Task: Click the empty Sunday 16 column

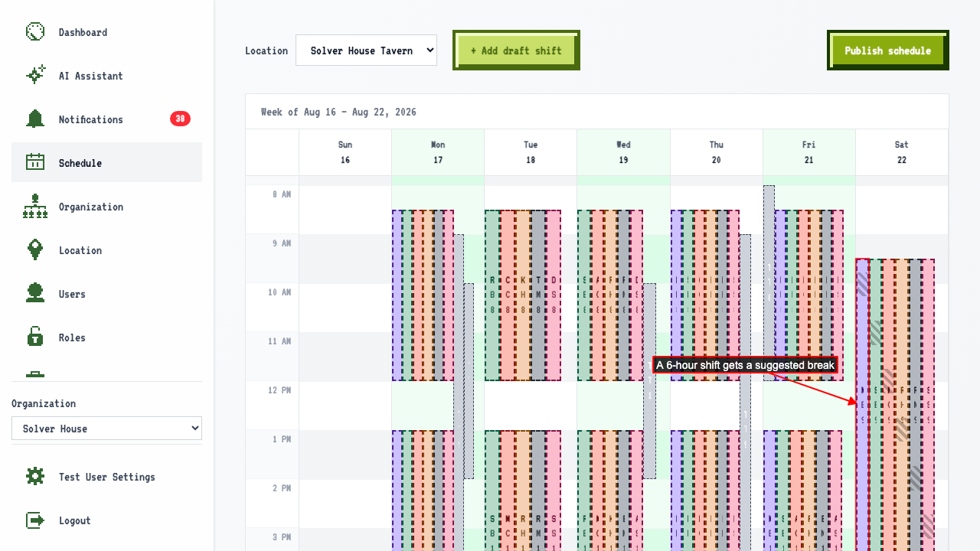Action: tap(345, 367)
